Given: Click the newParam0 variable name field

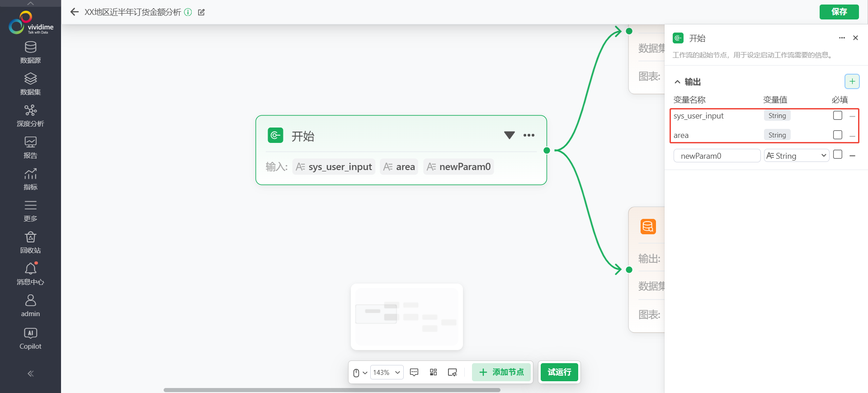Looking at the screenshot, I should pyautogui.click(x=717, y=156).
